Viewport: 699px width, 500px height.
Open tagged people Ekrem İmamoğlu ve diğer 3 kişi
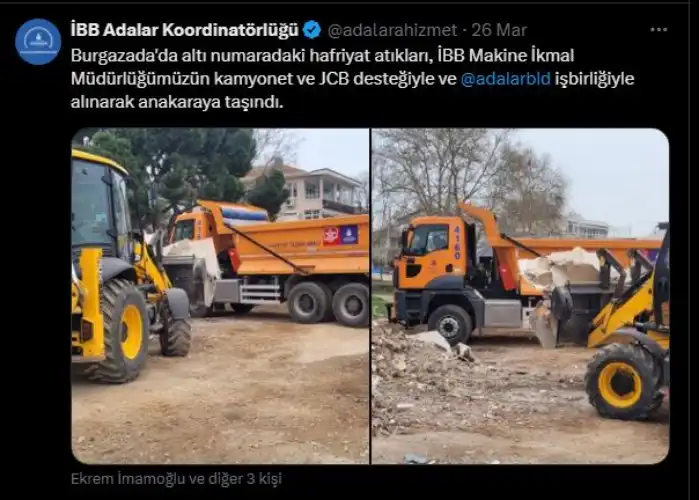tap(177, 479)
